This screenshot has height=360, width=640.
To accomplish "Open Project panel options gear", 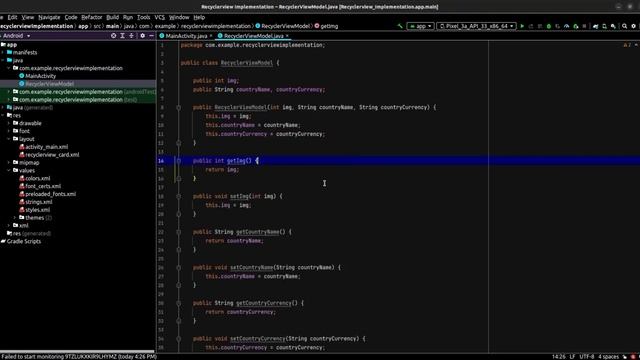I will coord(142,36).
